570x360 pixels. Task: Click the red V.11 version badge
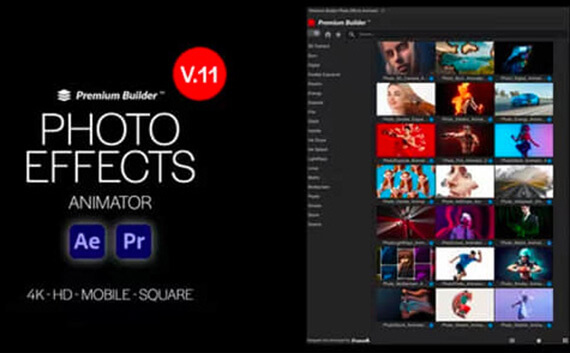(x=200, y=74)
